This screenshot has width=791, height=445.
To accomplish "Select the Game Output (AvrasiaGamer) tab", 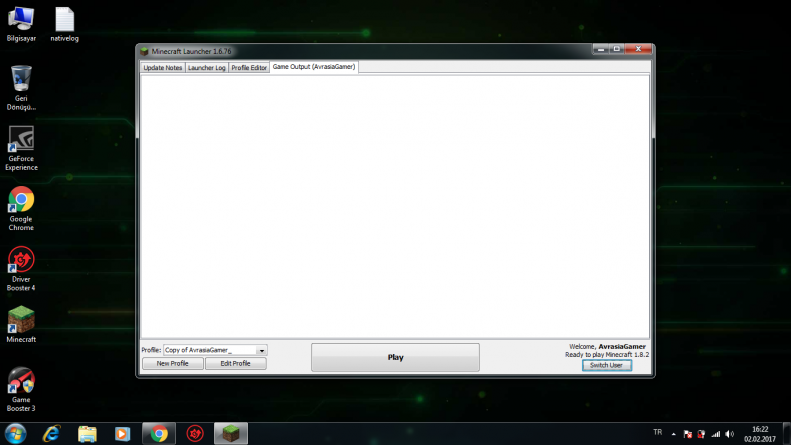I will coord(314,67).
